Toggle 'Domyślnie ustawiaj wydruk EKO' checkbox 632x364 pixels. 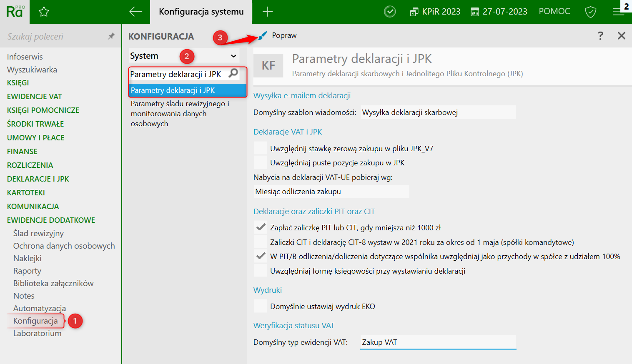click(261, 306)
